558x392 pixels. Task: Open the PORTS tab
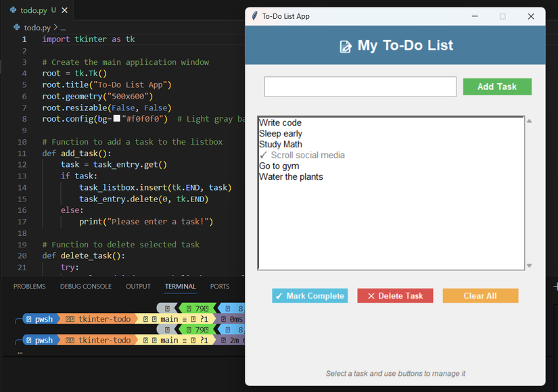pyautogui.click(x=219, y=286)
